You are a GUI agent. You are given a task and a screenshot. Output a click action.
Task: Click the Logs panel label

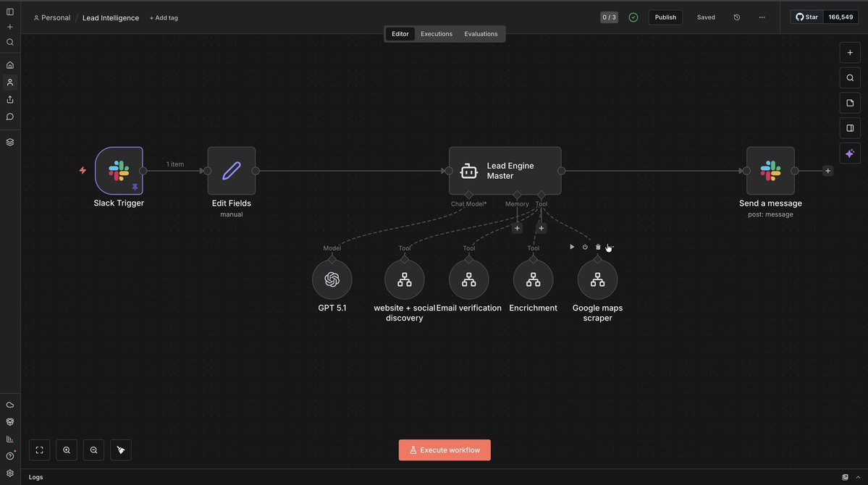point(36,477)
